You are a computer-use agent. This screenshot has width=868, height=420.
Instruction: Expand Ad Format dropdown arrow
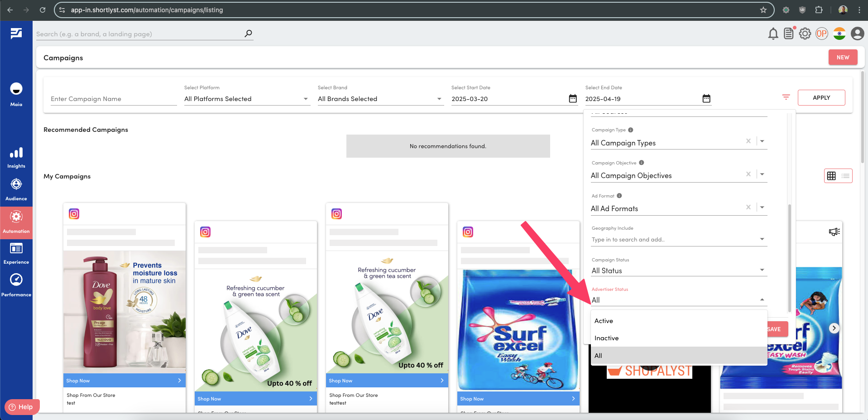[762, 207]
